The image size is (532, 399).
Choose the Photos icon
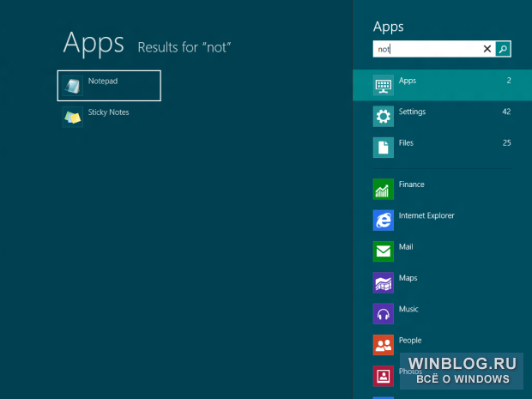click(x=384, y=377)
